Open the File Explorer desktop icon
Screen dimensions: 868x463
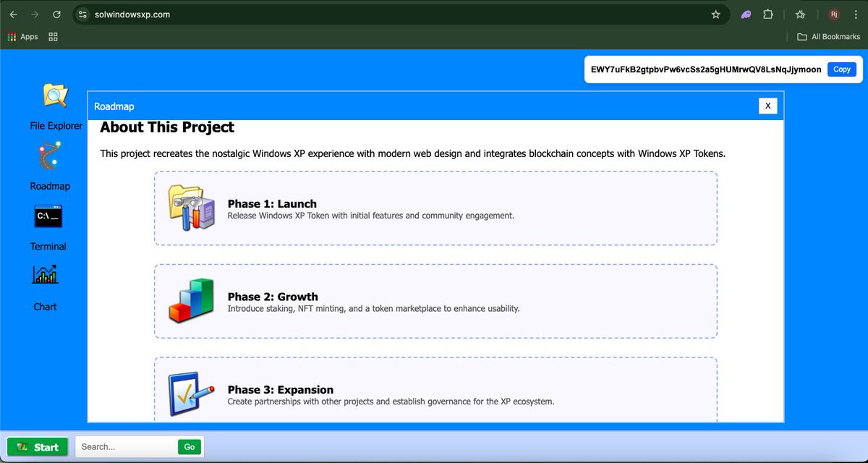click(55, 96)
